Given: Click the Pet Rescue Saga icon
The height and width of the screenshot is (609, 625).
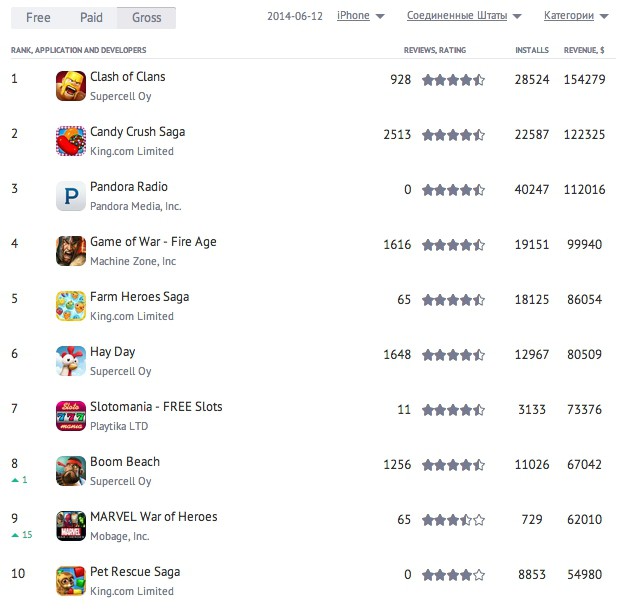Looking at the screenshot, I should (x=71, y=581).
